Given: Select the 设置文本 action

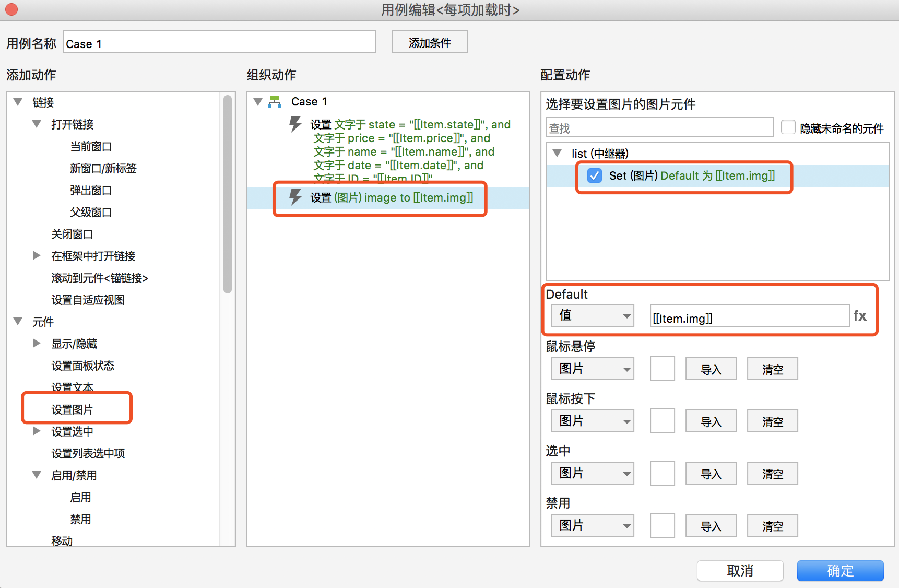Looking at the screenshot, I should [72, 386].
